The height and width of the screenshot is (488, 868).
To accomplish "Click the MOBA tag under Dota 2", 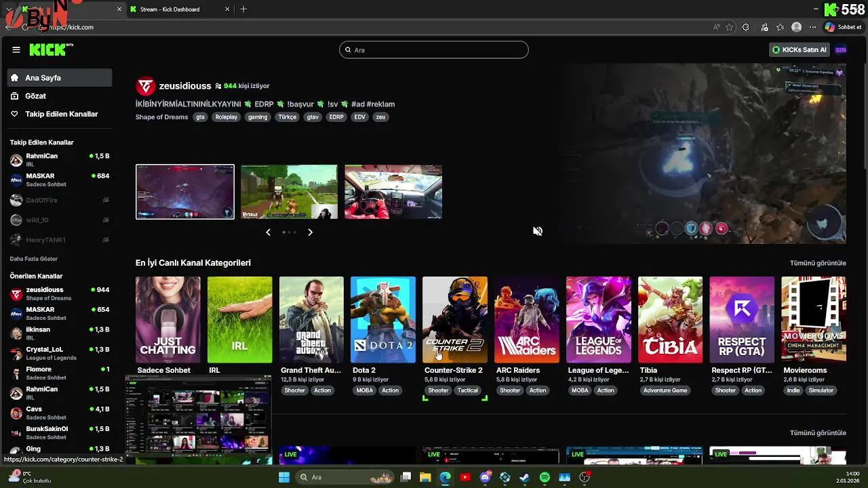I will coord(364,390).
